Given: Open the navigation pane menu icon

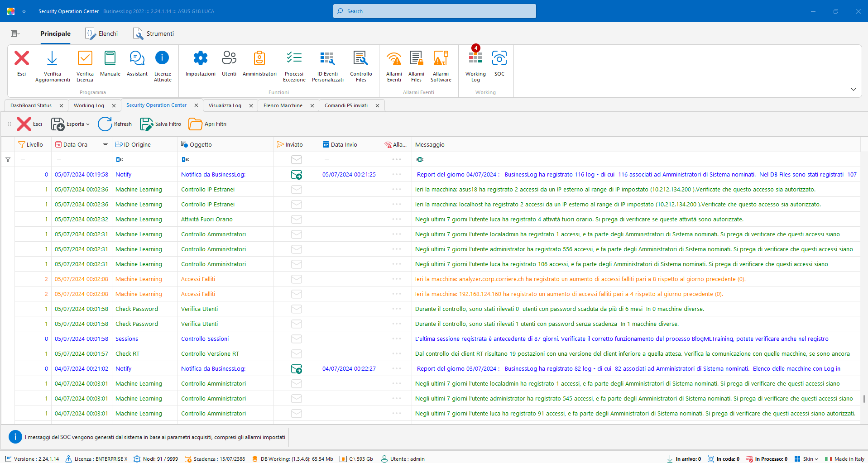Looking at the screenshot, I should (15, 33).
